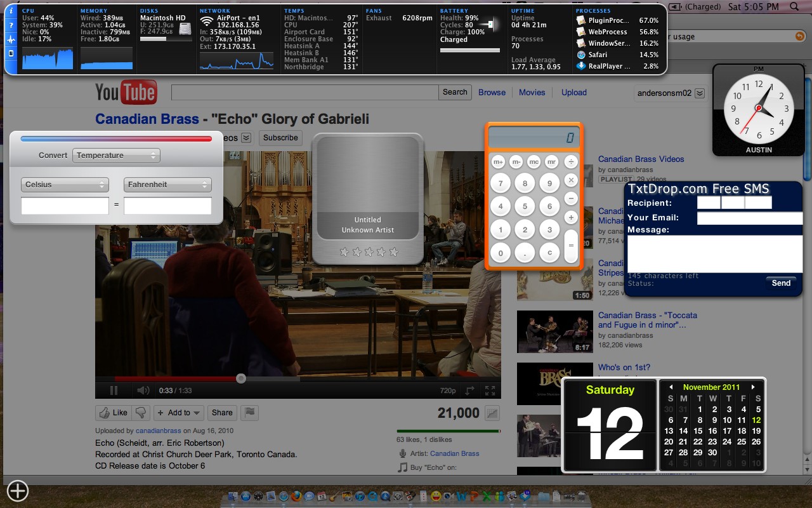The width and height of the screenshot is (812, 508).
Task: Click the video progress scrubber handle
Action: [x=241, y=378]
